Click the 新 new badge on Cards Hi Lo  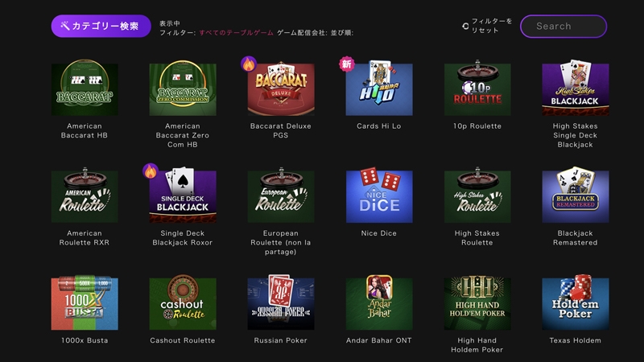[347, 64]
